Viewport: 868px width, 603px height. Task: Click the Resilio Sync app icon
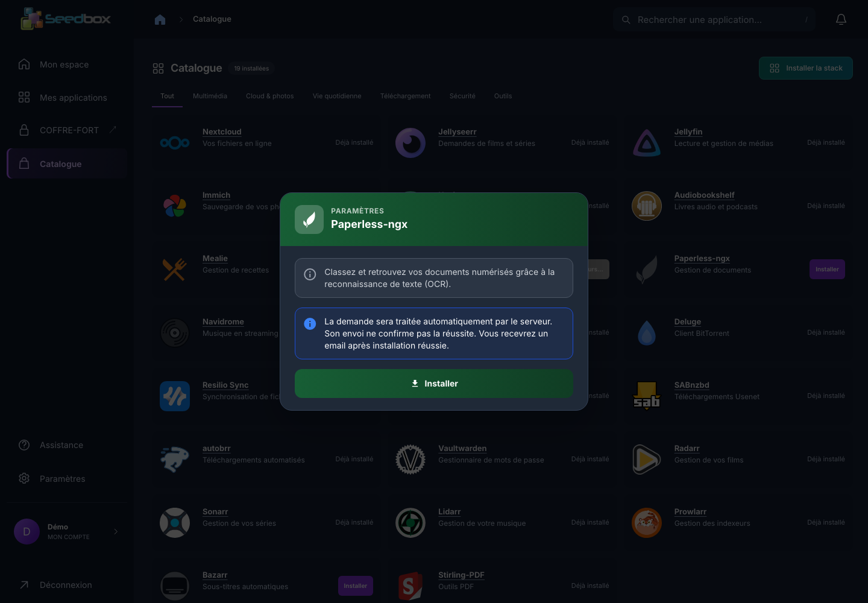175,396
